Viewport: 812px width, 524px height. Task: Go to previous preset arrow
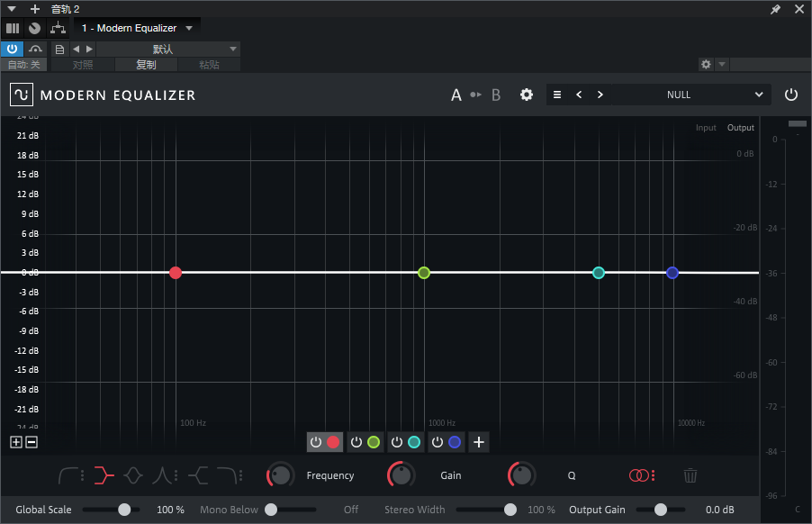[579, 95]
